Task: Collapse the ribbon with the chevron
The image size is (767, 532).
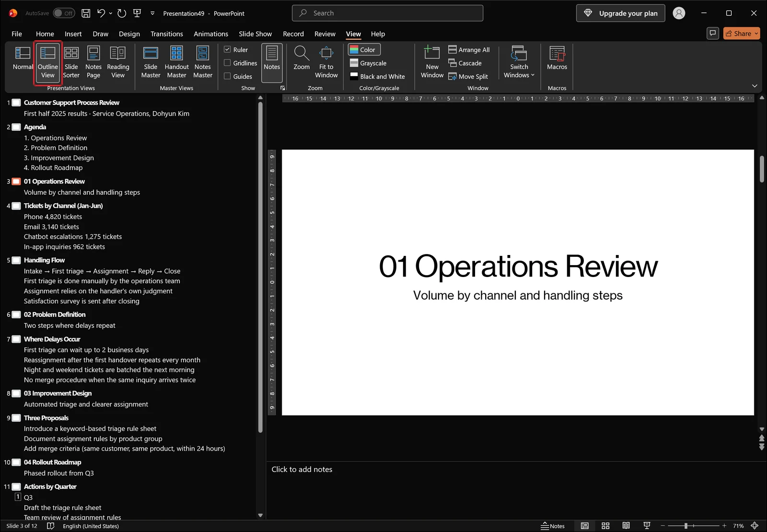Action: pos(755,86)
